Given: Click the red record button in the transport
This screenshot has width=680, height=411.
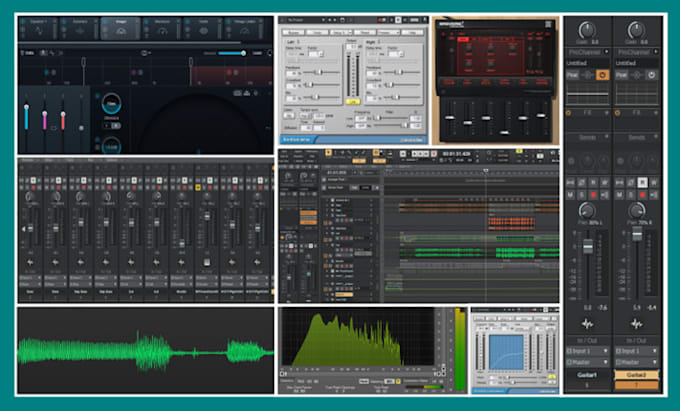Looking at the screenshot, I should (433, 154).
